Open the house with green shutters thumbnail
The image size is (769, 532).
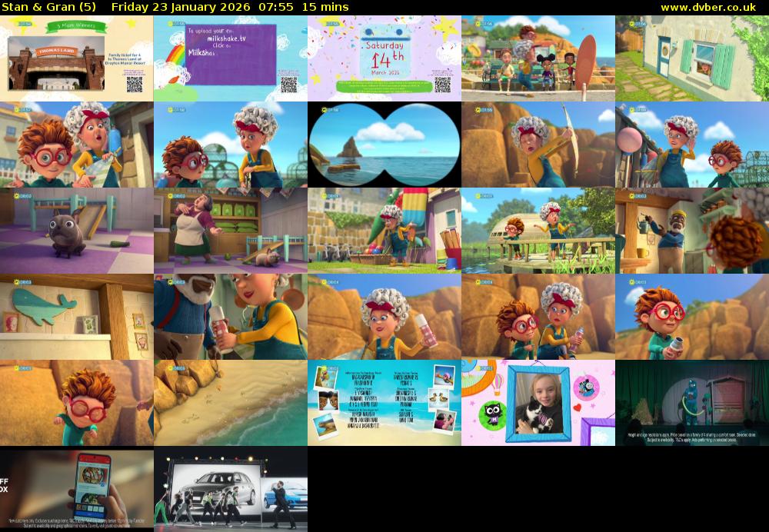(692, 58)
